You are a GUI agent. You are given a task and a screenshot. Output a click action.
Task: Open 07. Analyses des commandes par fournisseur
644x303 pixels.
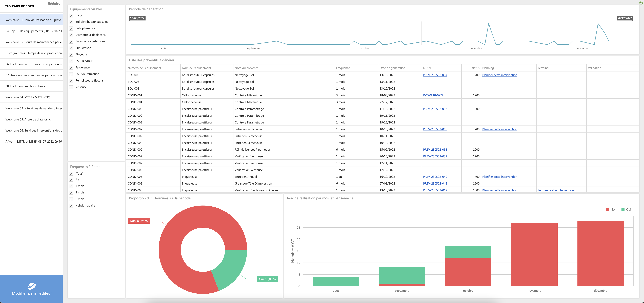(x=31, y=75)
